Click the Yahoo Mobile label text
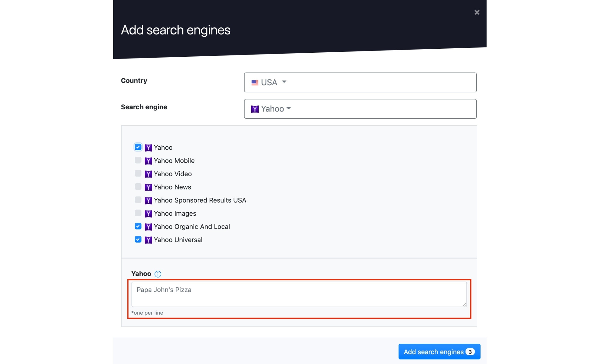 (174, 161)
